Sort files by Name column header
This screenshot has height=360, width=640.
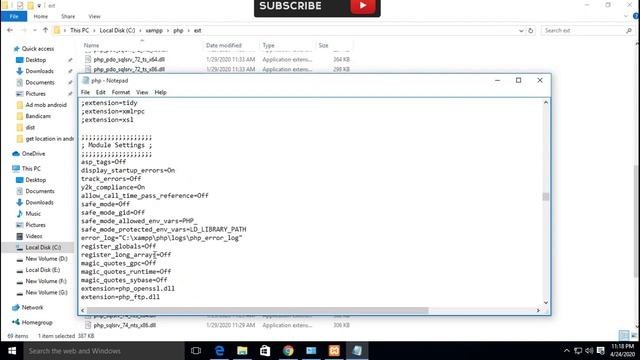tap(91, 45)
